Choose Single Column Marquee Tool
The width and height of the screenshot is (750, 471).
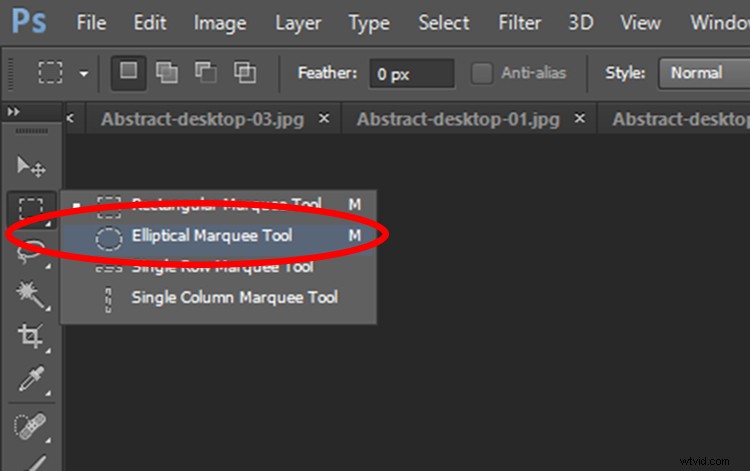[234, 297]
